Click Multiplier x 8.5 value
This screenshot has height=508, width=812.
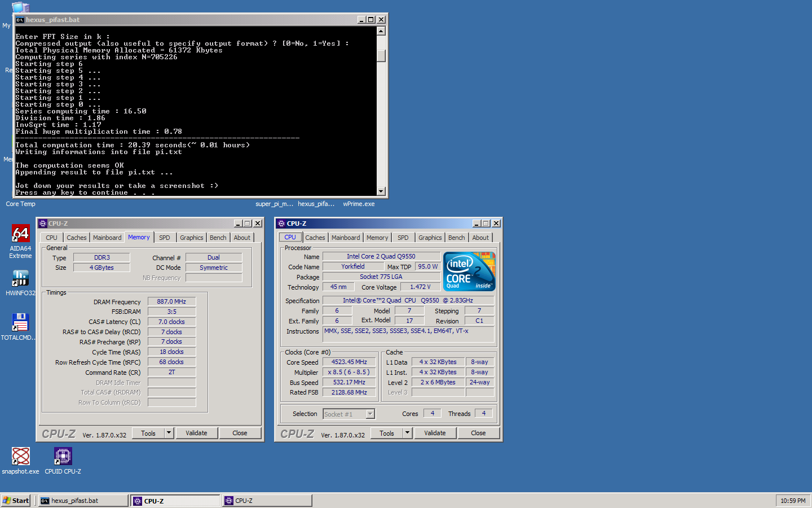click(x=349, y=372)
